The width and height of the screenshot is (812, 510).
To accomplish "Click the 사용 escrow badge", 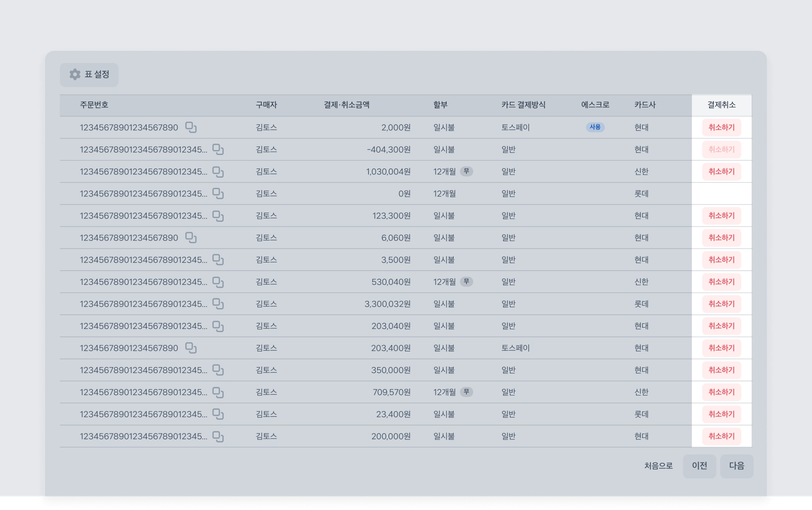I will pos(595,127).
